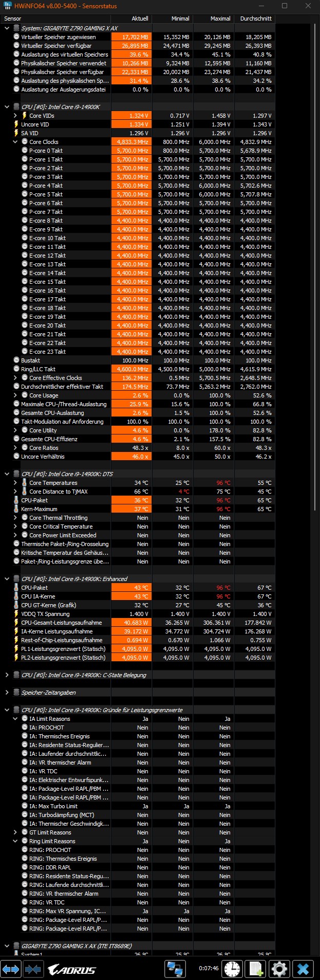
Task: Click the clock icon beside Ring/LLC Takt
Action: click(x=16, y=369)
